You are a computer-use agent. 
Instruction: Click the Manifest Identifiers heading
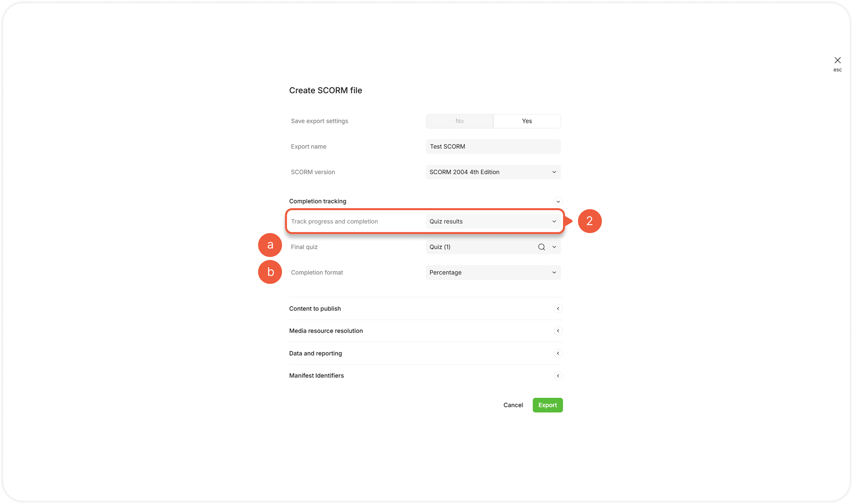316,376
